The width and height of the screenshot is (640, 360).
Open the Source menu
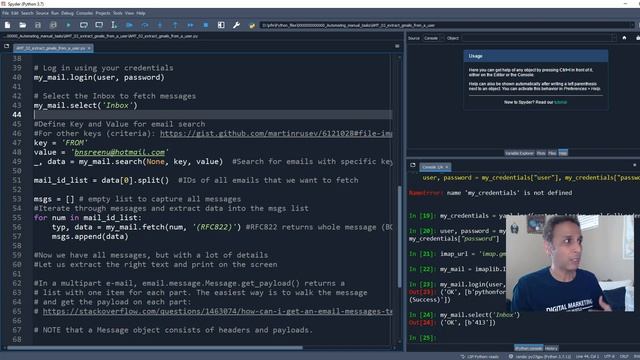pos(42,13)
